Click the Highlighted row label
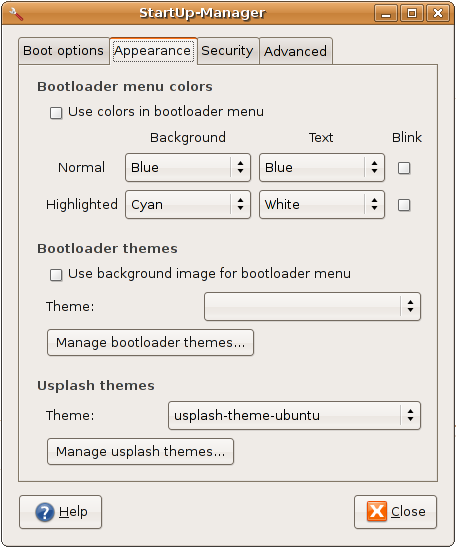 point(82,204)
